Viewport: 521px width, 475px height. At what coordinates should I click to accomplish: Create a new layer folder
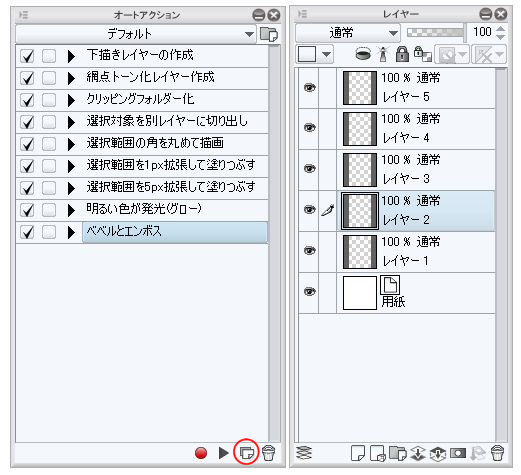pos(398,453)
